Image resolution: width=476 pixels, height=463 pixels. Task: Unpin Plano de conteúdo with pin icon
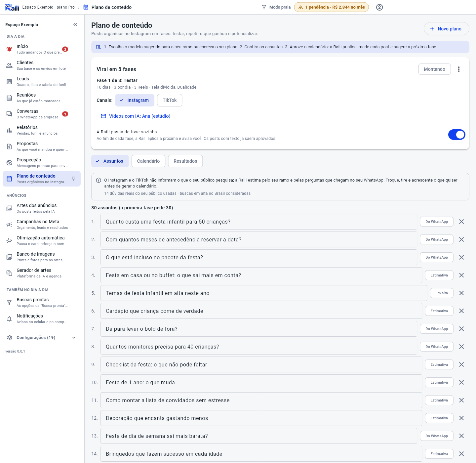pyautogui.click(x=73, y=179)
